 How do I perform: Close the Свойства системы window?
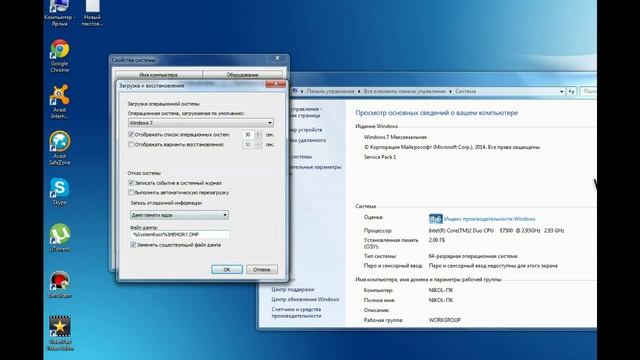point(277,58)
